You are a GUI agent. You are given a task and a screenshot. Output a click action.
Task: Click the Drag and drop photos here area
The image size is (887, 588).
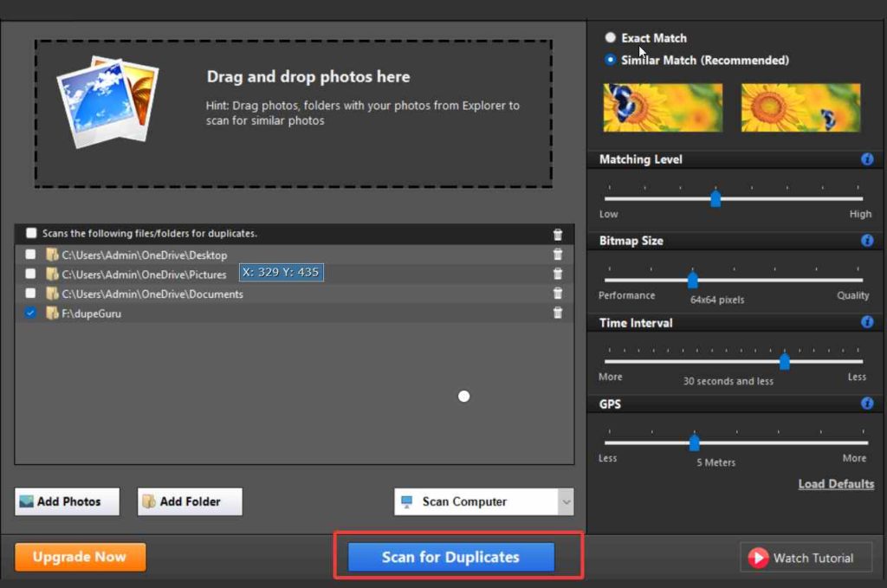pos(294,113)
